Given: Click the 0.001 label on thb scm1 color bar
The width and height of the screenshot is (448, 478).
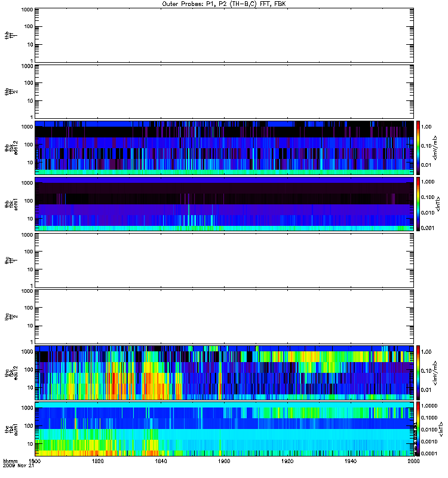Looking at the screenshot, I should pyautogui.click(x=428, y=228).
